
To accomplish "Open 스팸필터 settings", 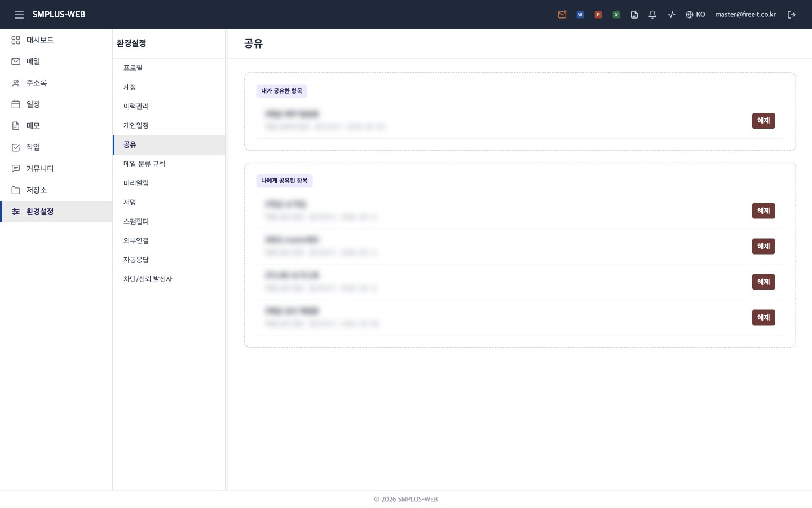I will [169, 221].
